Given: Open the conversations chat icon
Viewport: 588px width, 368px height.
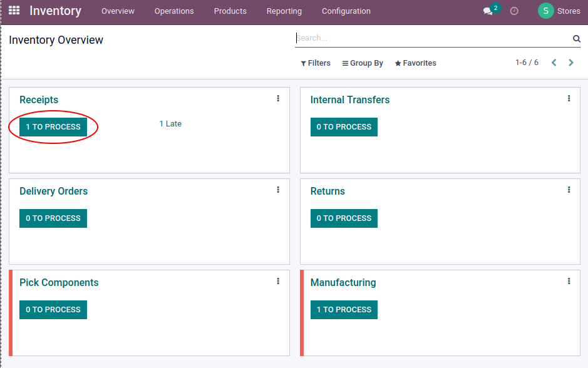Looking at the screenshot, I should click(488, 11).
